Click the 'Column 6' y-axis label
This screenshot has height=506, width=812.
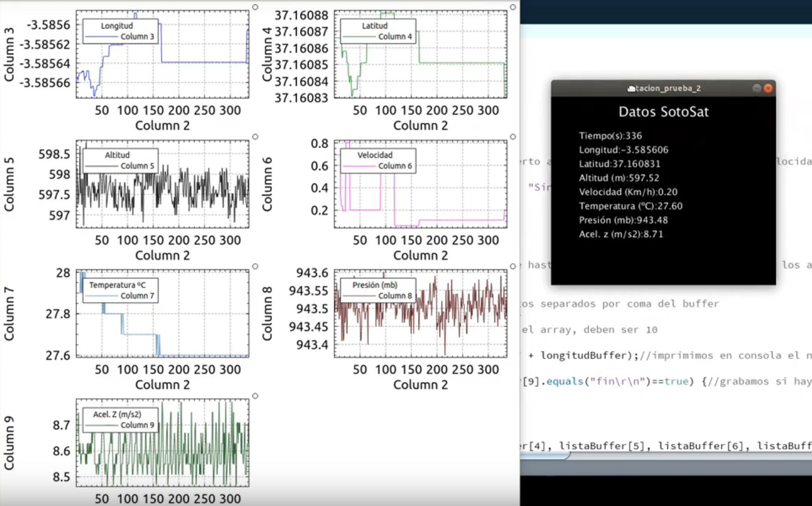pos(267,184)
